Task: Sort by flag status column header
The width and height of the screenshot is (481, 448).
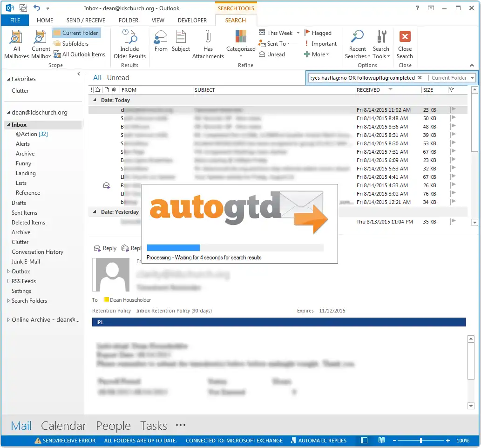Action: [452, 90]
